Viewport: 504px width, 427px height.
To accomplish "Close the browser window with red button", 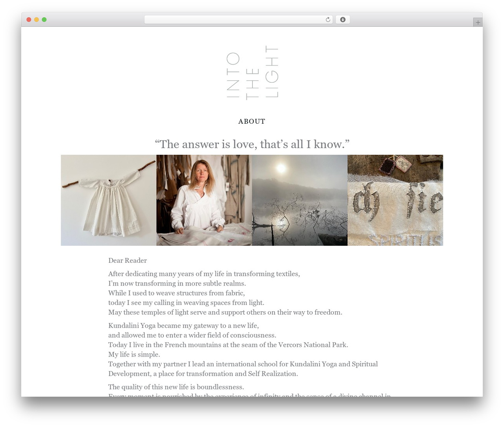I will click(29, 20).
